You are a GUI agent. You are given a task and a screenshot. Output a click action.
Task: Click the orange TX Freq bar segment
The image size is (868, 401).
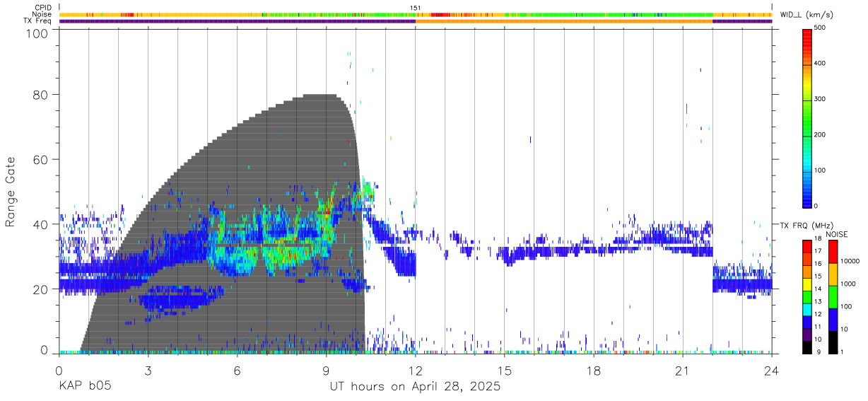[x=564, y=21]
